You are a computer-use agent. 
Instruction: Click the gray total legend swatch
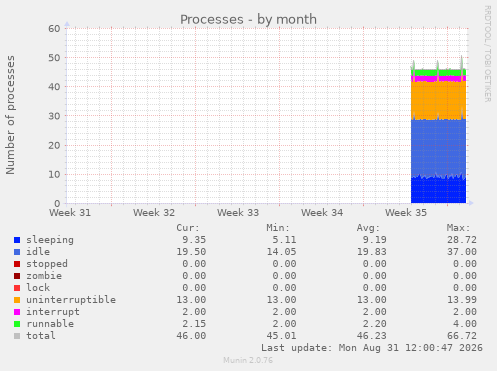tap(17, 336)
